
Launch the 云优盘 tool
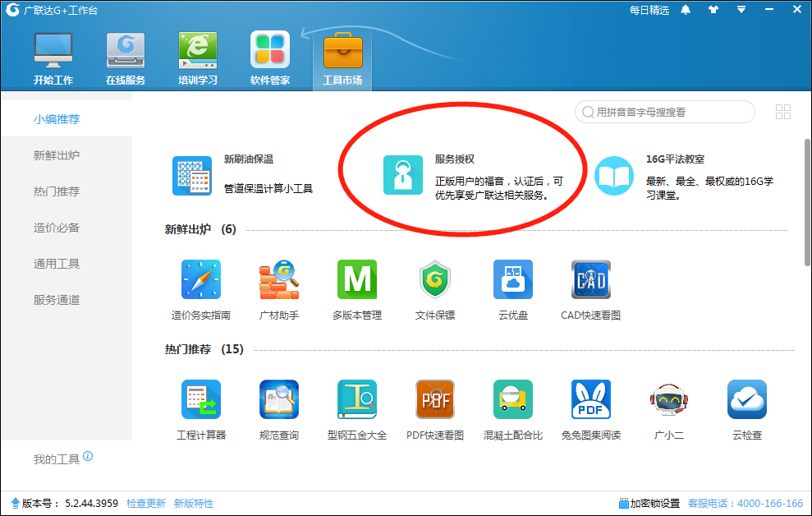[x=513, y=279]
